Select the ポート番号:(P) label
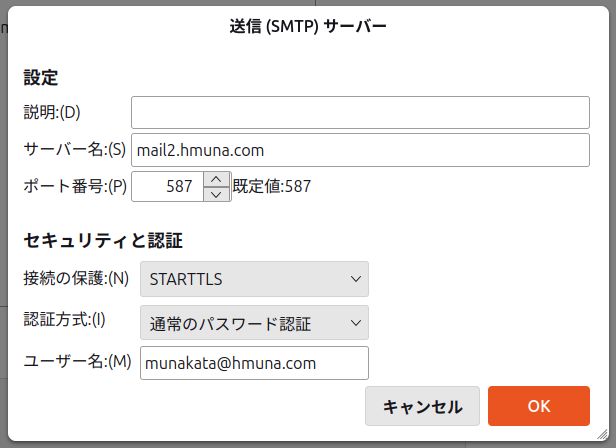 click(75, 186)
